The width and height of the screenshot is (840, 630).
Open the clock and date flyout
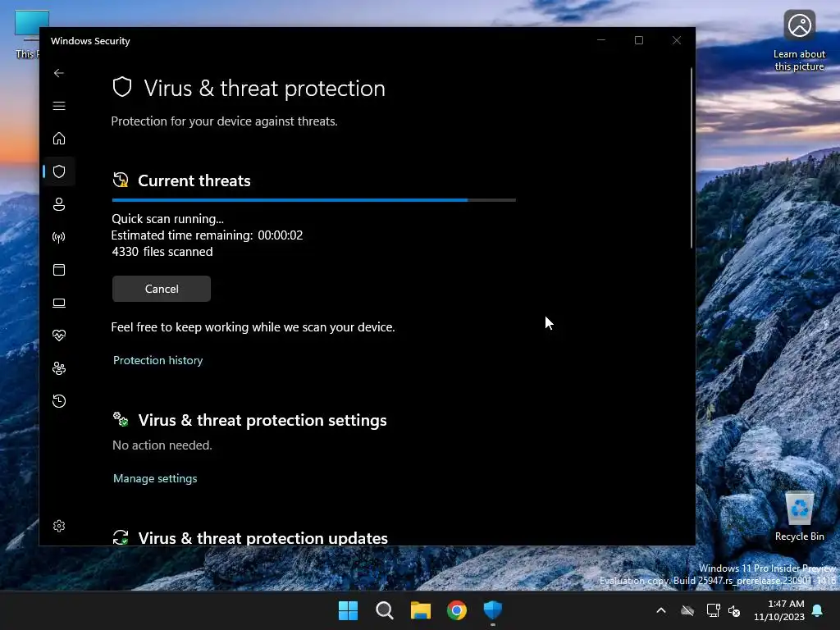click(x=779, y=610)
